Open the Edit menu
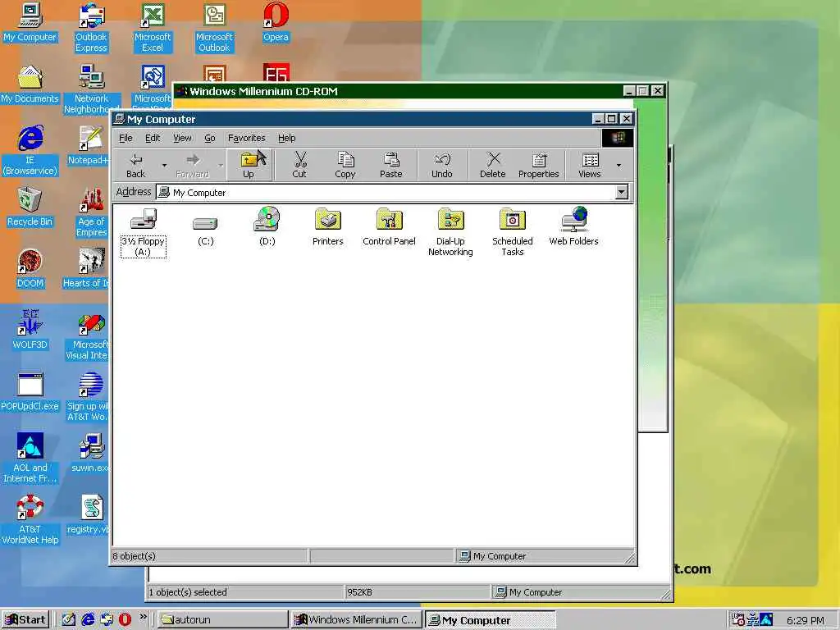The image size is (840, 630). [x=153, y=138]
